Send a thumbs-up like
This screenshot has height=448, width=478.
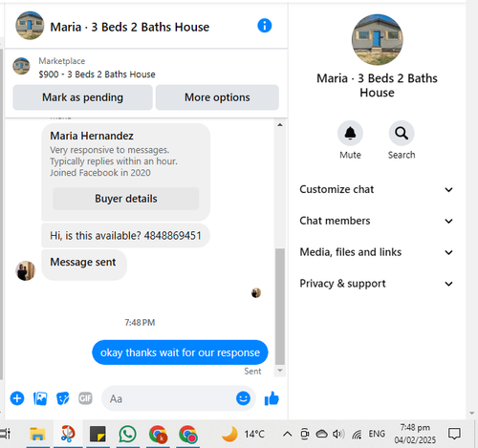[272, 398]
